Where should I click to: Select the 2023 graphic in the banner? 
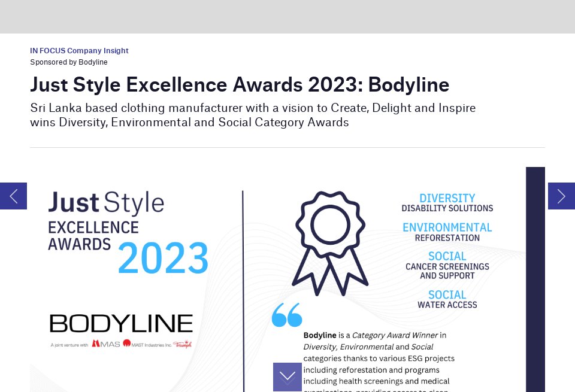click(163, 257)
